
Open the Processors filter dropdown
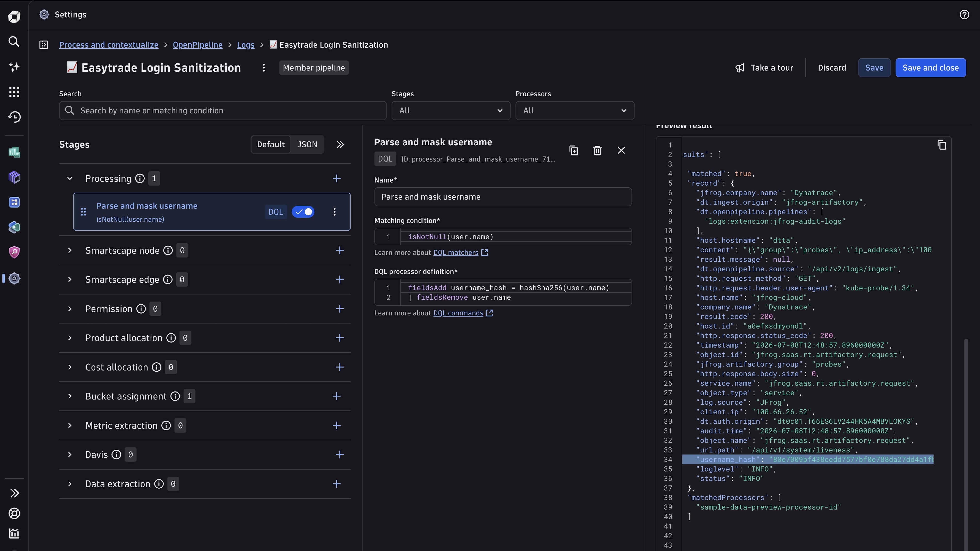(x=574, y=111)
